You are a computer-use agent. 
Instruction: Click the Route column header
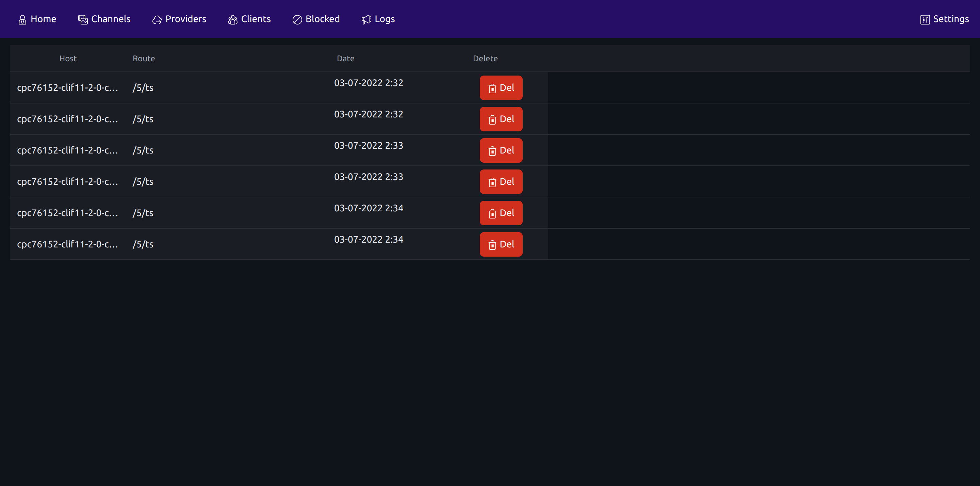[x=144, y=58]
